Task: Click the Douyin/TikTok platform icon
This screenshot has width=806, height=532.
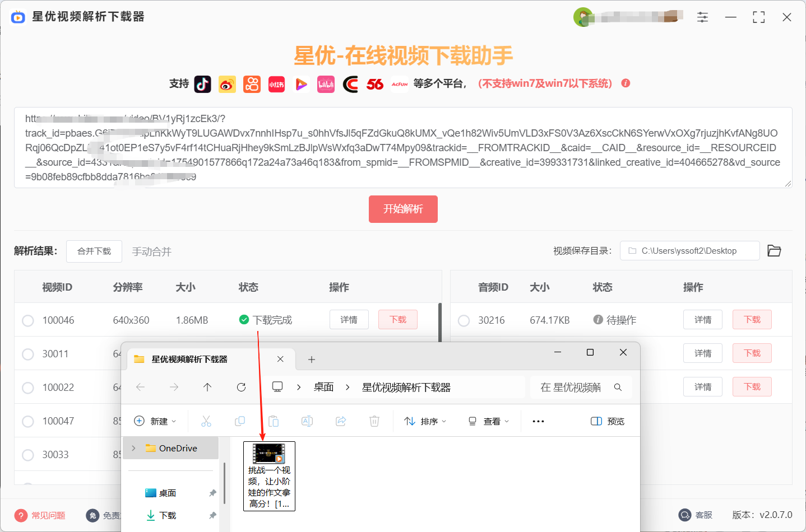Action: (x=202, y=84)
